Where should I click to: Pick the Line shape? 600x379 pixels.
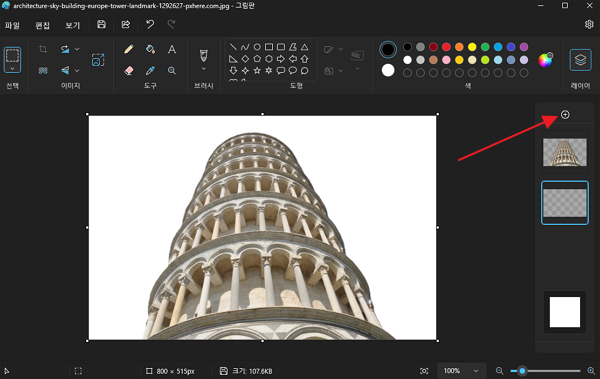pyautogui.click(x=233, y=47)
